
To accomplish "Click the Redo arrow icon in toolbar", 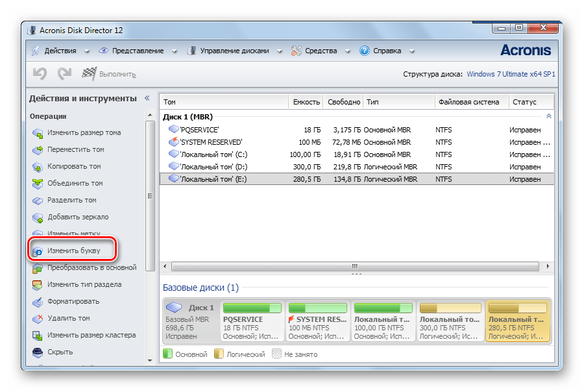I will point(64,74).
